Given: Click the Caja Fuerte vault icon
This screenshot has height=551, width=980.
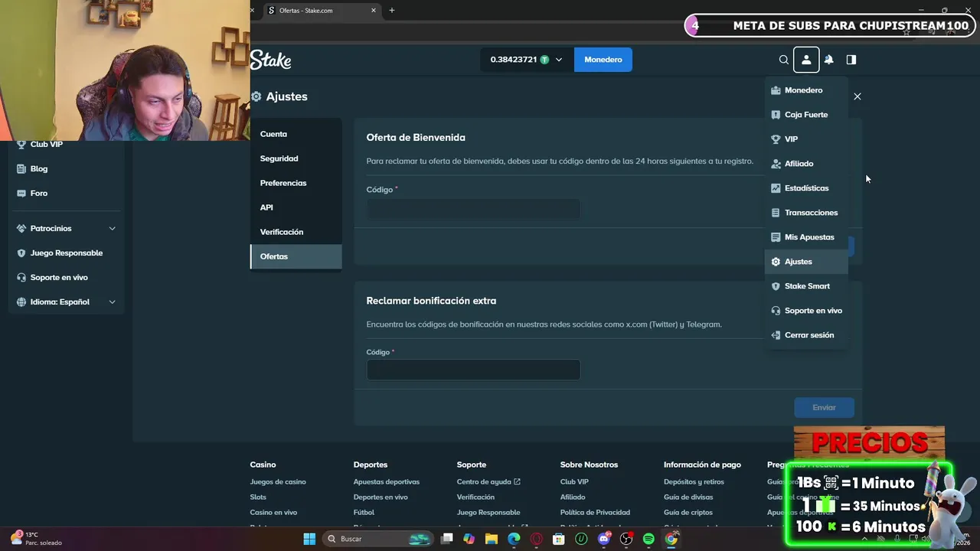Looking at the screenshot, I should pos(776,115).
